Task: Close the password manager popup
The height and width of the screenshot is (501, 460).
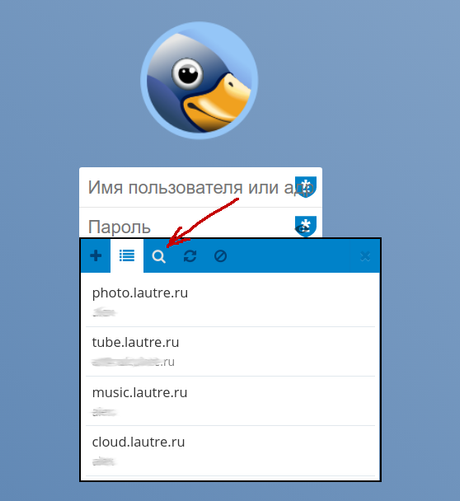Action: click(365, 256)
